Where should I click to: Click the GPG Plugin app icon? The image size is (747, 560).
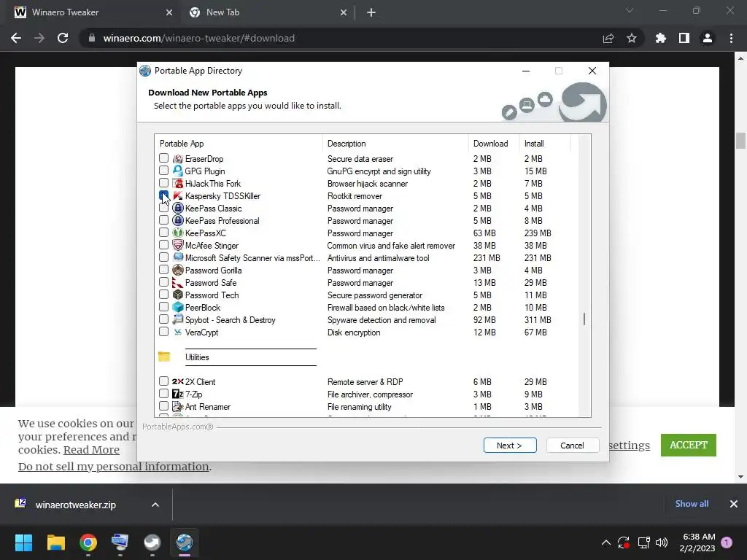pyautogui.click(x=178, y=171)
